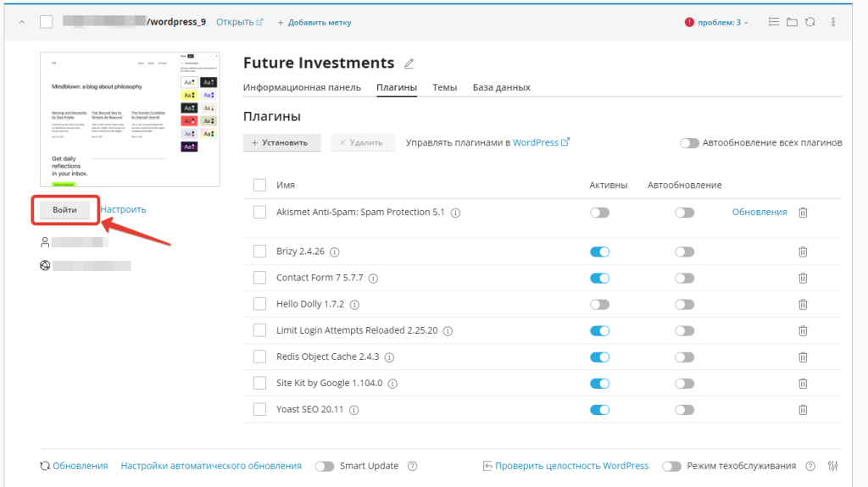
Task: Click the Войти login button
Action: point(64,210)
